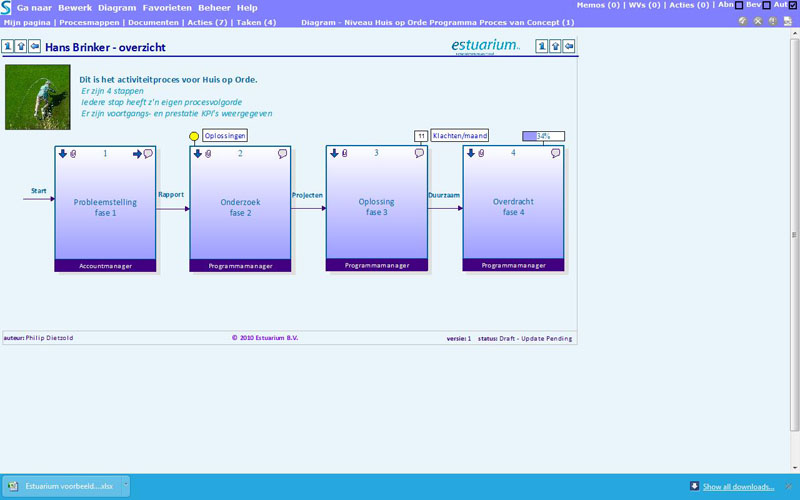Open the Ga naar menu
800x500 pixels.
(34, 7)
